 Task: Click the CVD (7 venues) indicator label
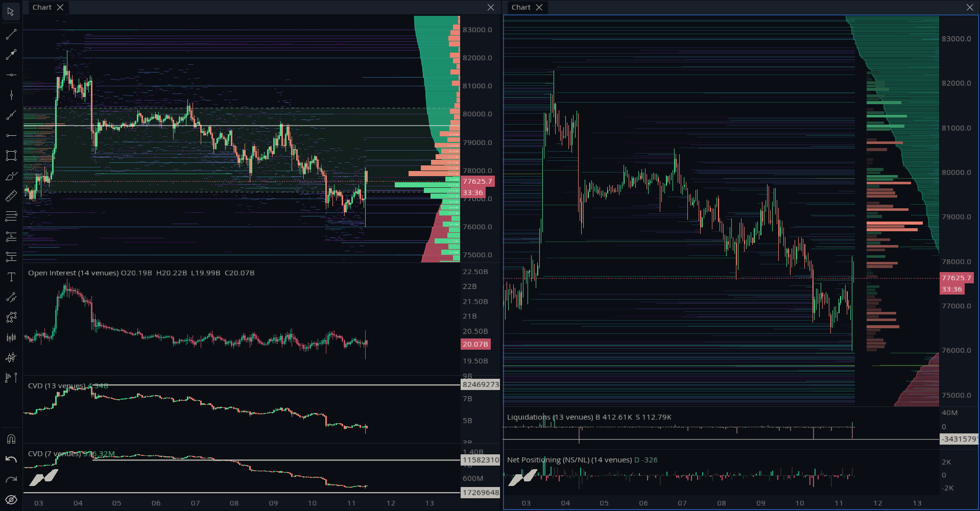[x=55, y=454]
